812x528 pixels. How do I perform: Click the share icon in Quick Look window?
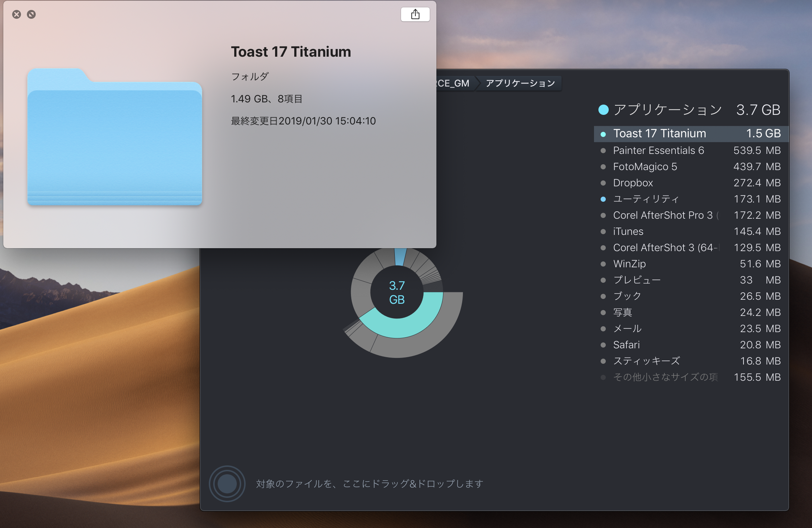415,14
